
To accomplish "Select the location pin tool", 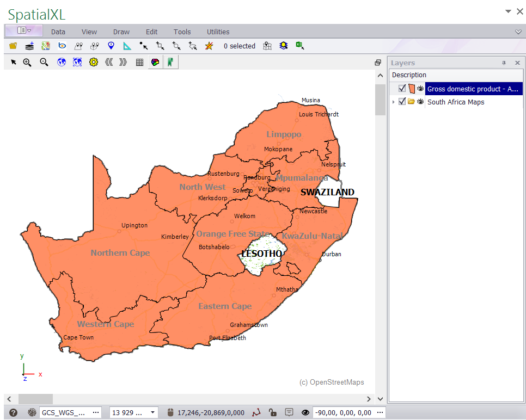I will point(111,46).
